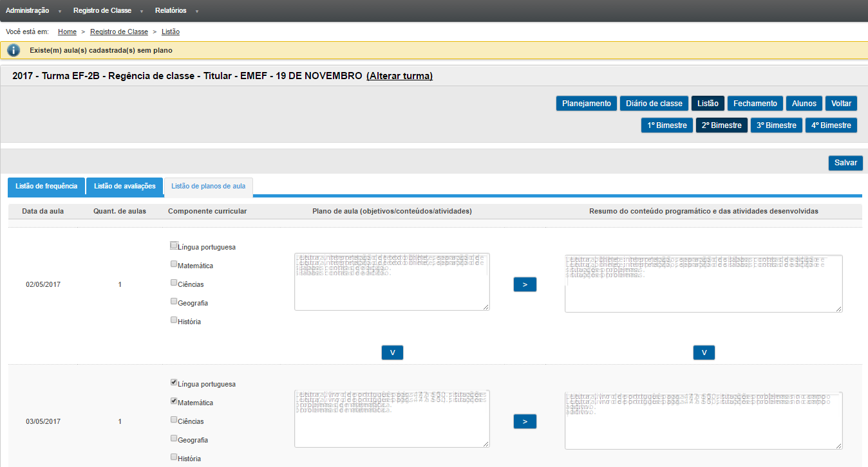Uncheck Matemática for 03/05/2017
Image resolution: width=868 pixels, height=467 pixels.
click(174, 401)
